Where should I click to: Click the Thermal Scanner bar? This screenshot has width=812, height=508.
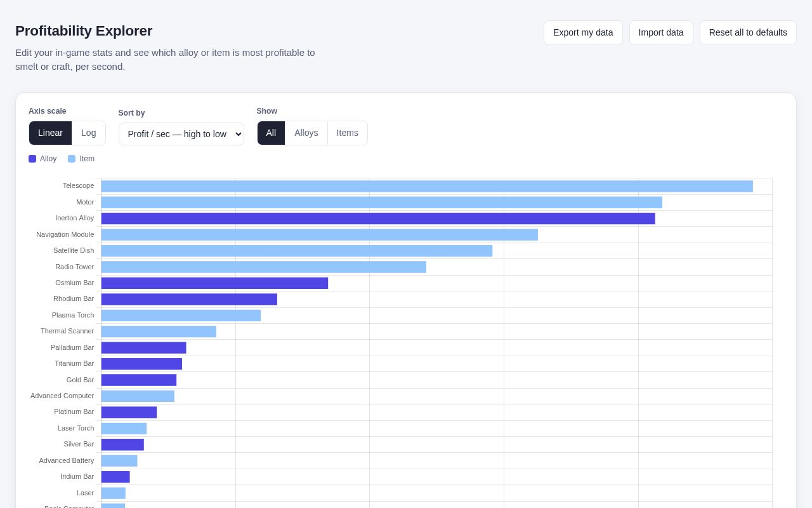click(x=159, y=331)
